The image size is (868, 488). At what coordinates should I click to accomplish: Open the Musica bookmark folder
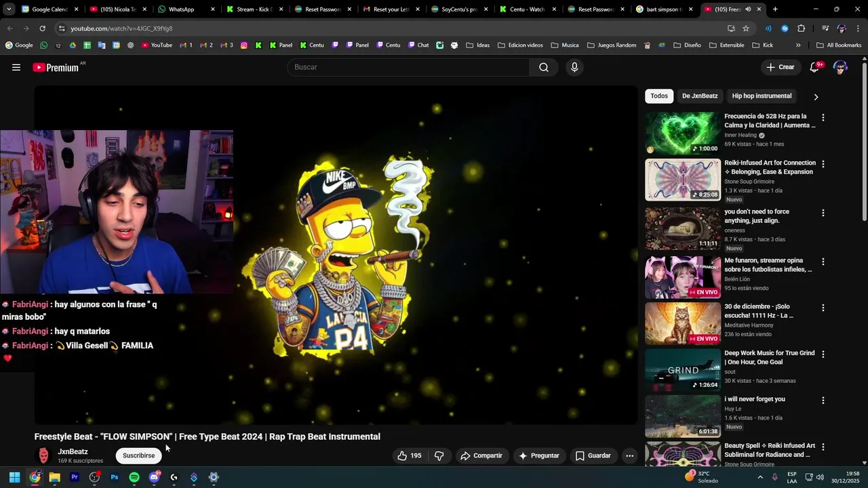click(x=565, y=45)
